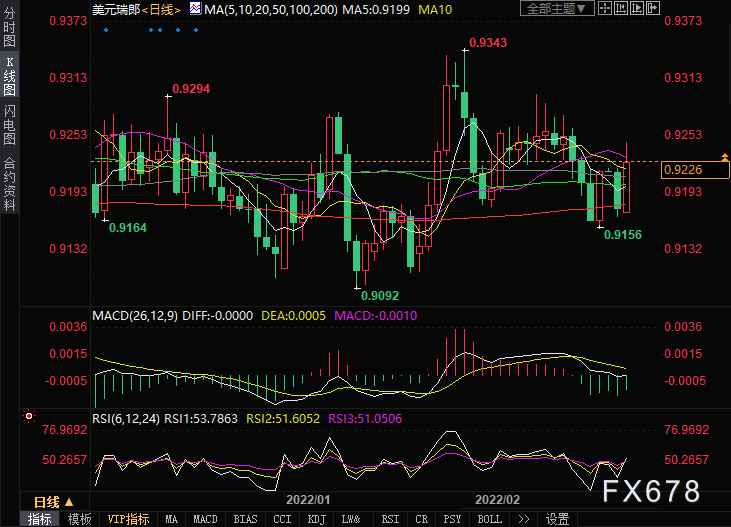This screenshot has width=731, height=527.
Task: Open 设置 settings at bottom bar
Action: [557, 519]
